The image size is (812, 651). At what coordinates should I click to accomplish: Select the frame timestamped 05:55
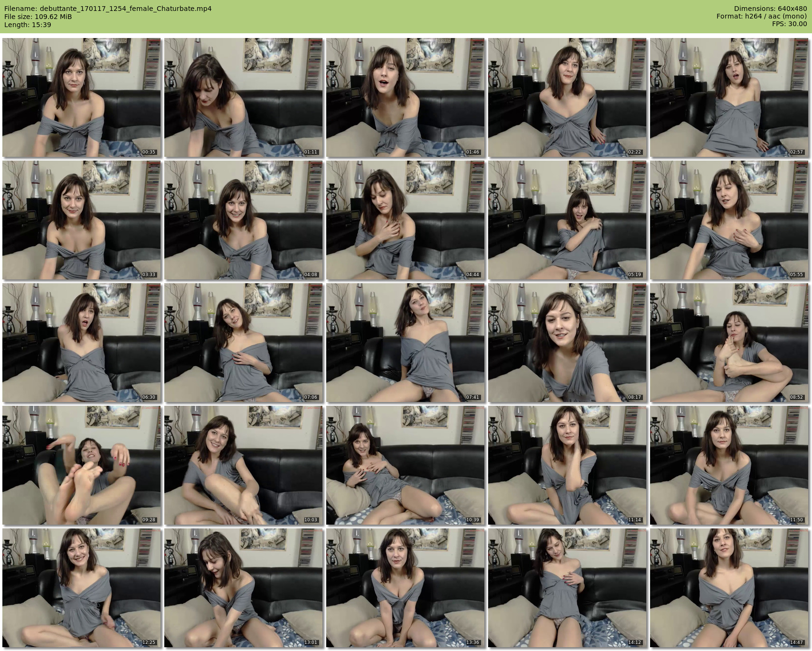[x=729, y=220]
